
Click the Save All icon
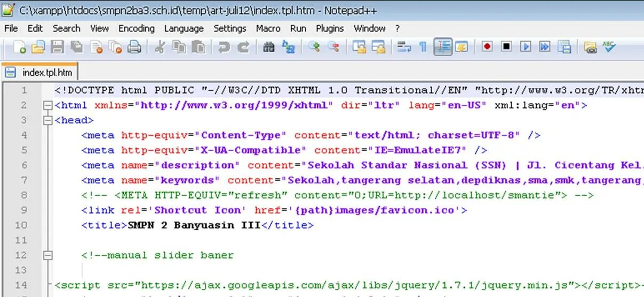point(77,47)
